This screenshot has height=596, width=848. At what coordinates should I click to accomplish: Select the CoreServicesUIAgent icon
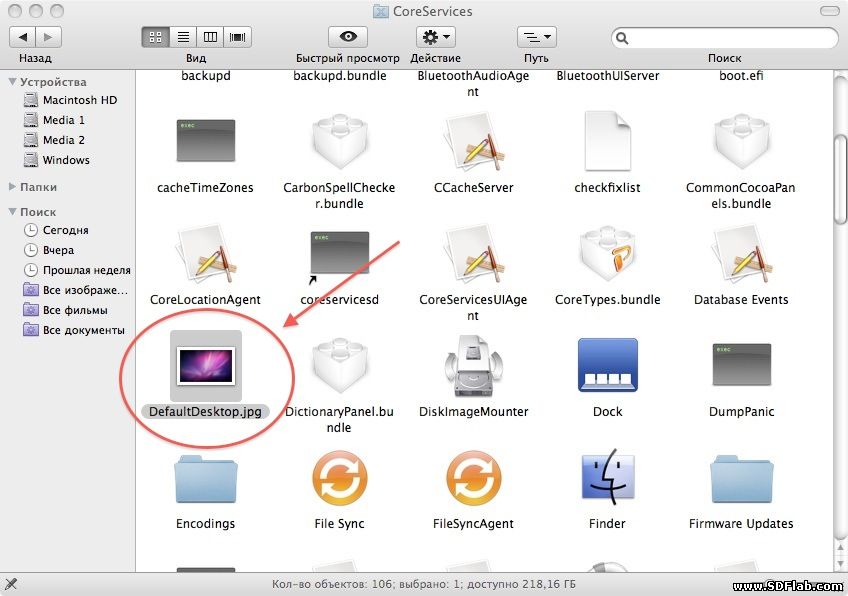(x=474, y=254)
